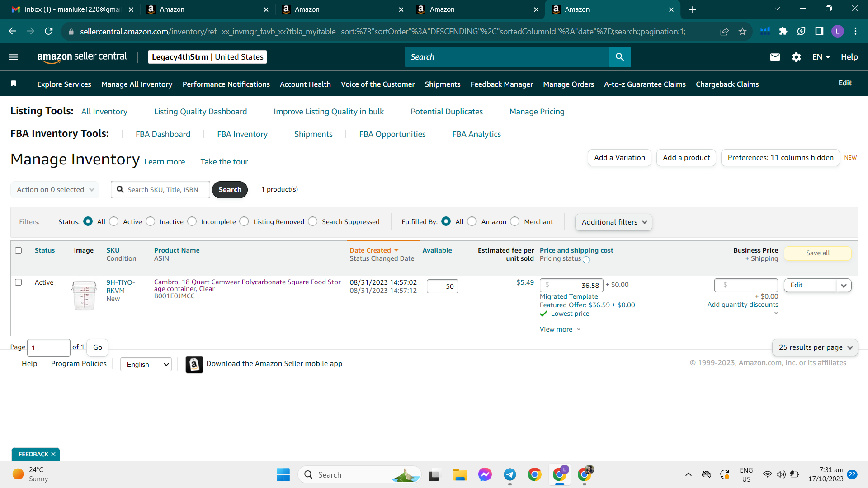Bookmark this page with the star icon

tap(742, 31)
